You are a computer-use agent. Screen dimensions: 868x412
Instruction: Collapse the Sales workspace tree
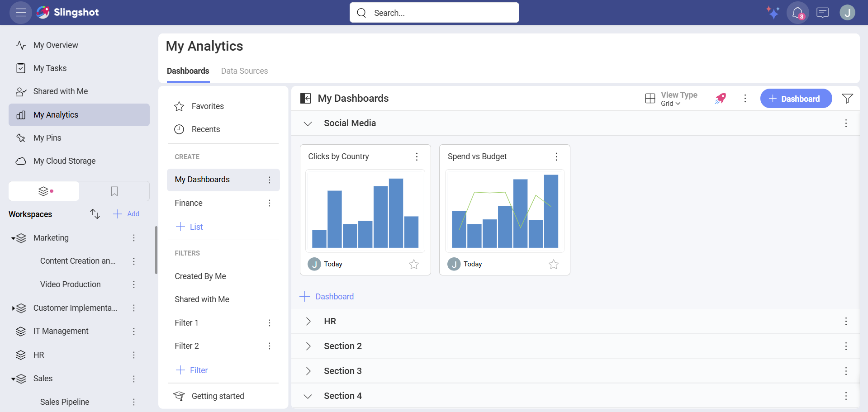tap(13, 379)
